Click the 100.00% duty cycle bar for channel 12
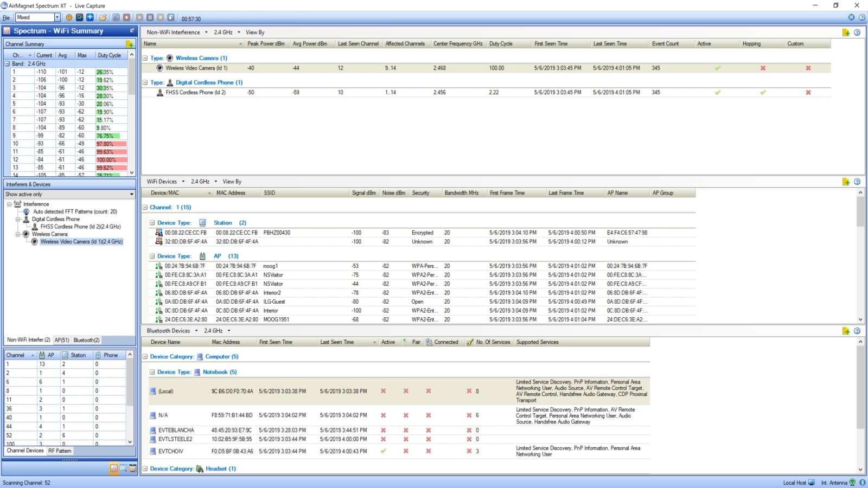 [111, 160]
